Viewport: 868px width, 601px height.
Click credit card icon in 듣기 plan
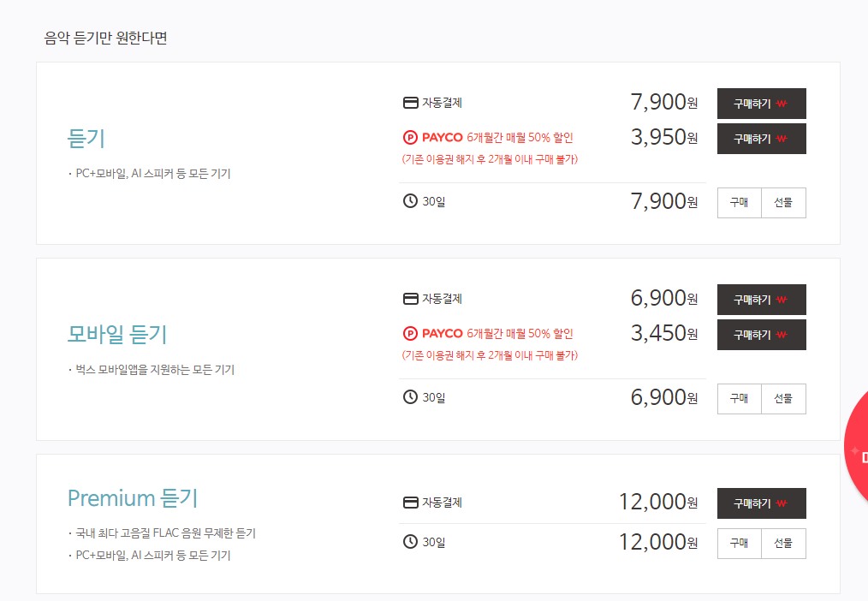click(410, 103)
